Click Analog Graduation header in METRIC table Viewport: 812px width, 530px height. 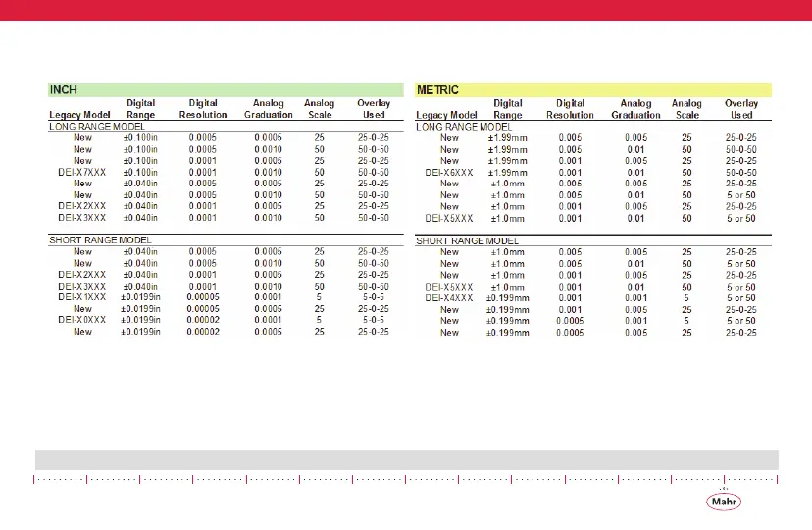pyautogui.click(x=635, y=109)
